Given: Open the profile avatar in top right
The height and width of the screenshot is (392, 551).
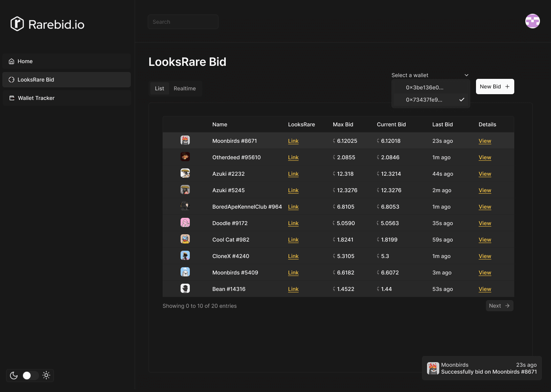Looking at the screenshot, I should pyautogui.click(x=533, y=21).
